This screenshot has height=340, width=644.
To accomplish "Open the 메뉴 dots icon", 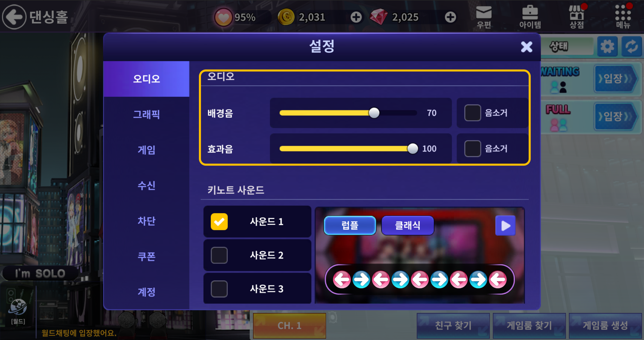I will 623,17.
